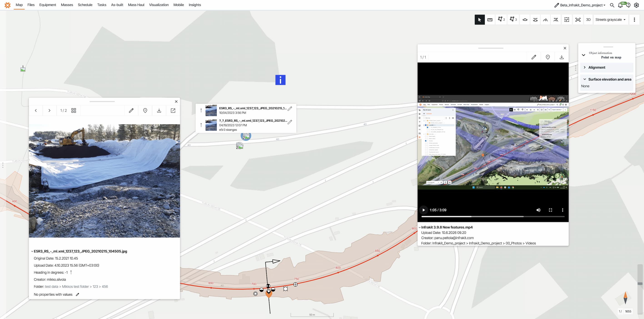Mute the video volume
The height and width of the screenshot is (319, 644).
point(538,210)
